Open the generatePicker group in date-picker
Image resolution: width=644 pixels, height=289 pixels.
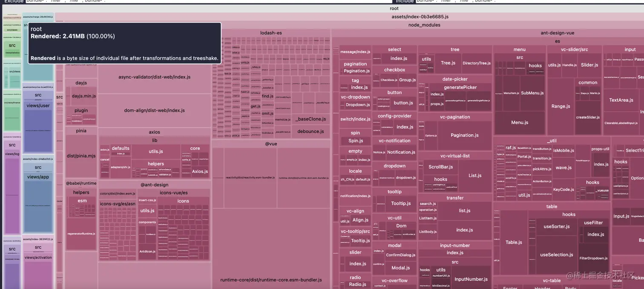click(460, 87)
